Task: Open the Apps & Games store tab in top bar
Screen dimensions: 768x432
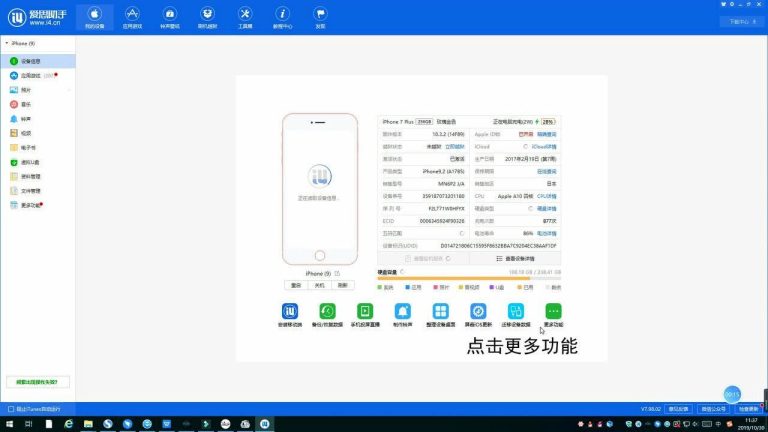Action: [x=132, y=18]
